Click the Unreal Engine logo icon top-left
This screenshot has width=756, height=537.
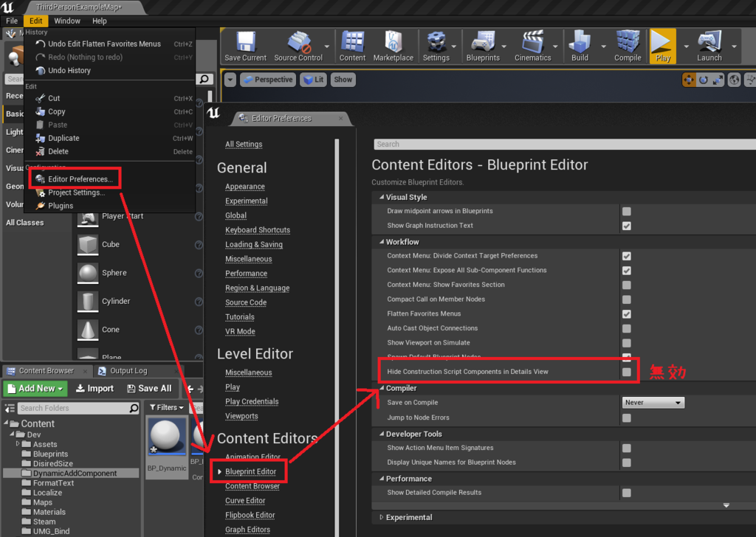(7, 7)
